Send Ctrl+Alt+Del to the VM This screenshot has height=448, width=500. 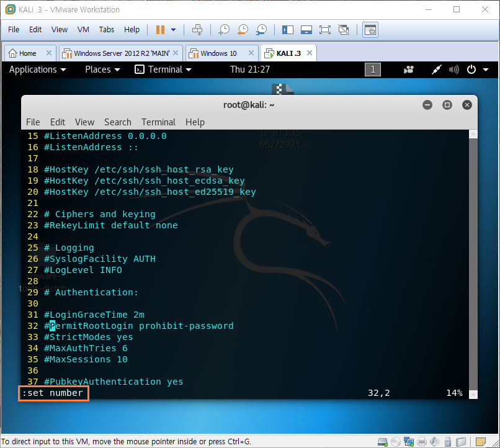(197, 30)
